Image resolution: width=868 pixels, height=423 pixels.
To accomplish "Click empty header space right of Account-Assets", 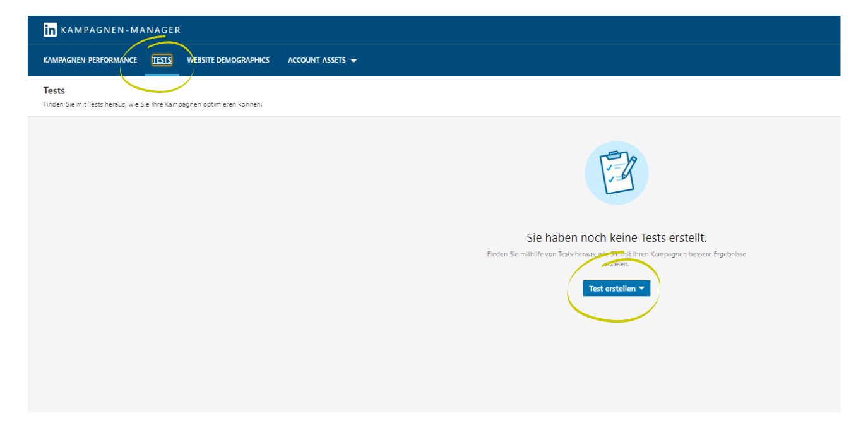I will 568,60.
